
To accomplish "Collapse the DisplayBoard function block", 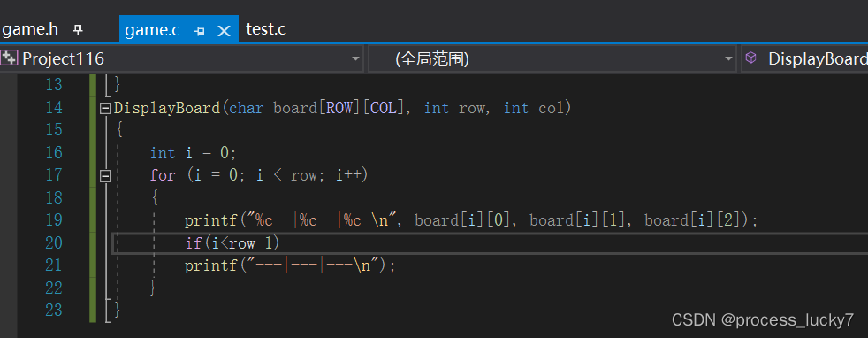I will [105, 108].
